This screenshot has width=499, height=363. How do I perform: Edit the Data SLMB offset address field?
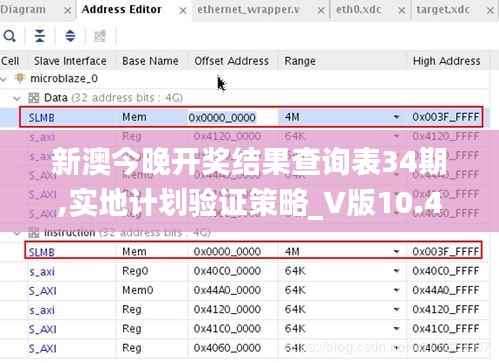click(x=233, y=117)
